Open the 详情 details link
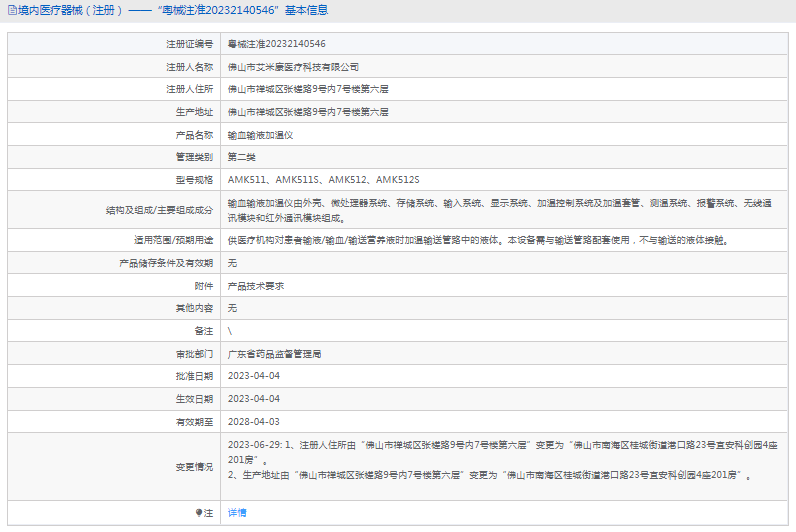Image resolution: width=796 pixels, height=532 pixels. pos(237,512)
